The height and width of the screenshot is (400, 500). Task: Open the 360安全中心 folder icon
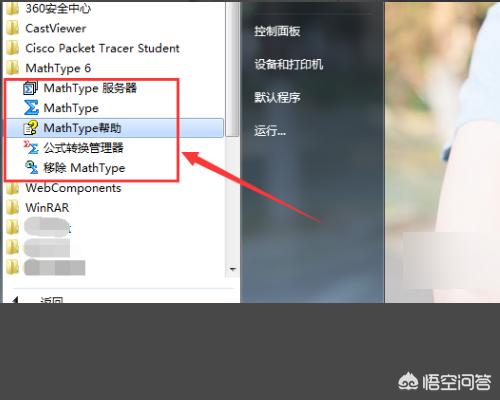[13, 8]
